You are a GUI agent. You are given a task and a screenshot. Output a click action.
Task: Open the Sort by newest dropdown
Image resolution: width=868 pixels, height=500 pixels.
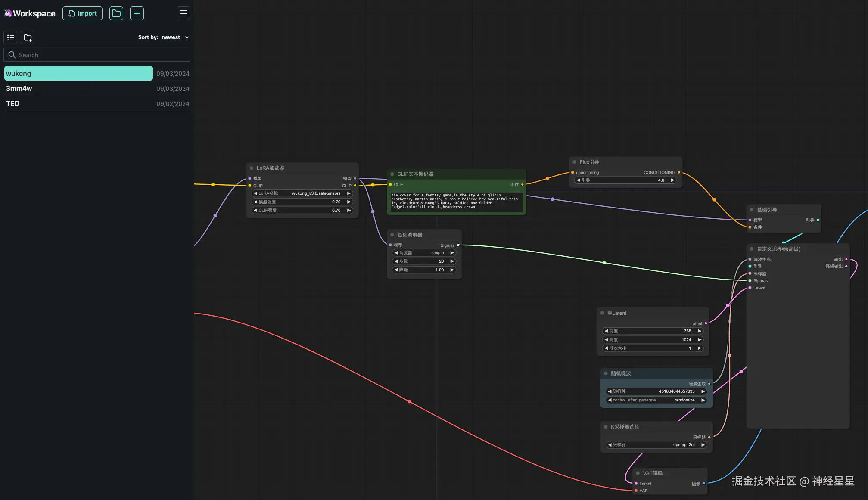[x=163, y=37]
